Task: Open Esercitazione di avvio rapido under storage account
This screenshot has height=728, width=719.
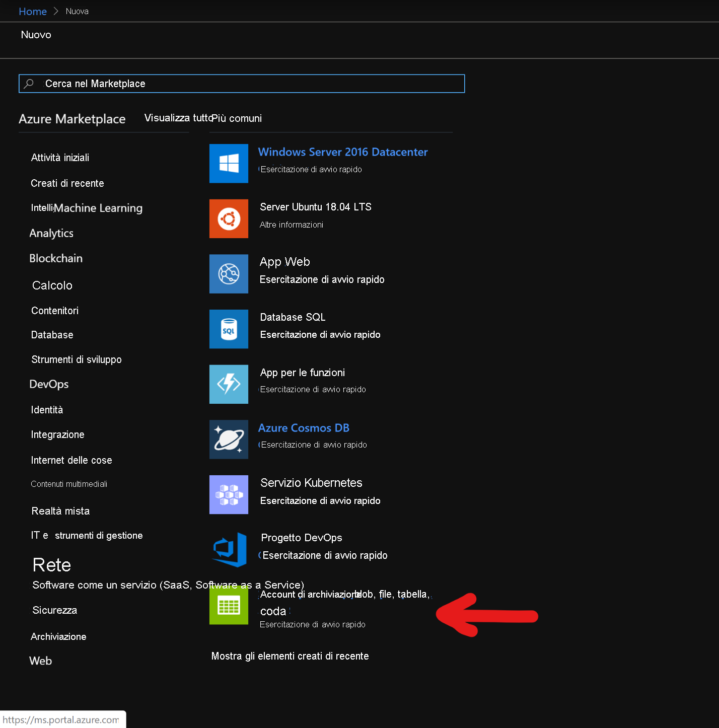Action: click(313, 625)
